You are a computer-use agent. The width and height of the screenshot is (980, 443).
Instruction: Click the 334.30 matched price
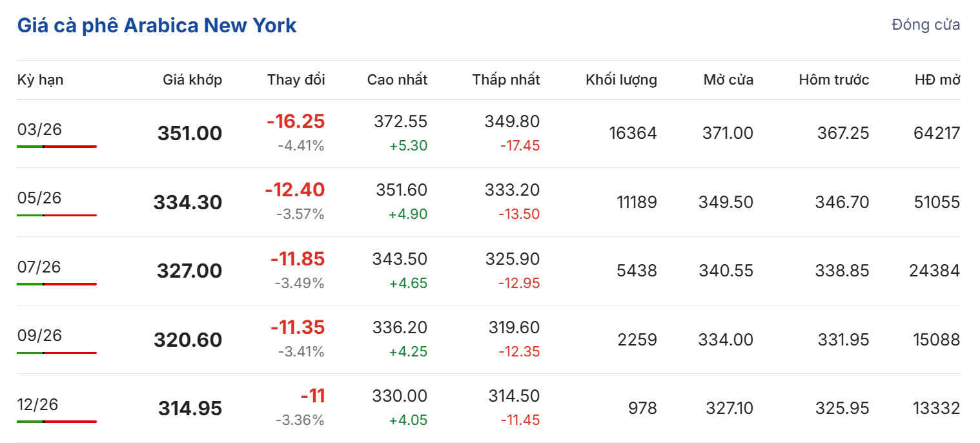188,203
